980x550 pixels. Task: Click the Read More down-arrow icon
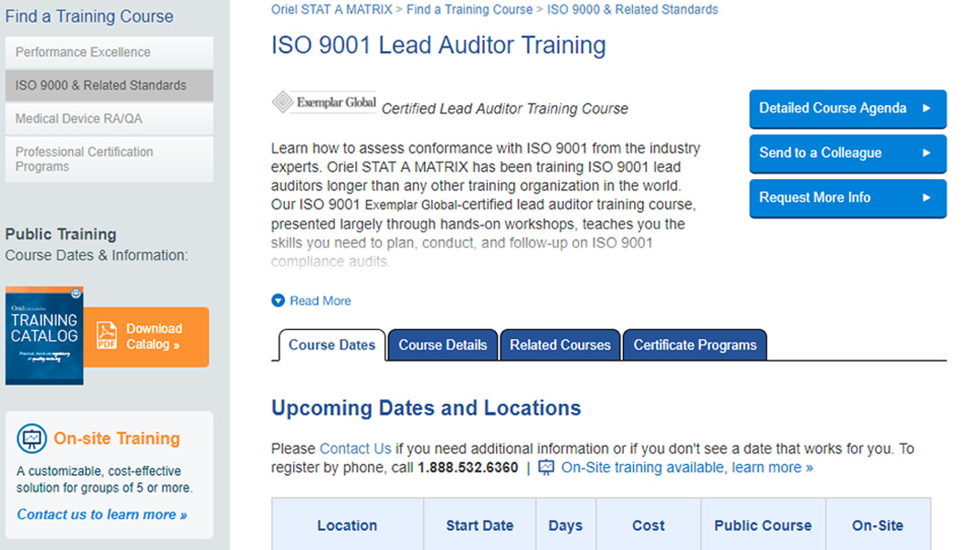coord(279,301)
